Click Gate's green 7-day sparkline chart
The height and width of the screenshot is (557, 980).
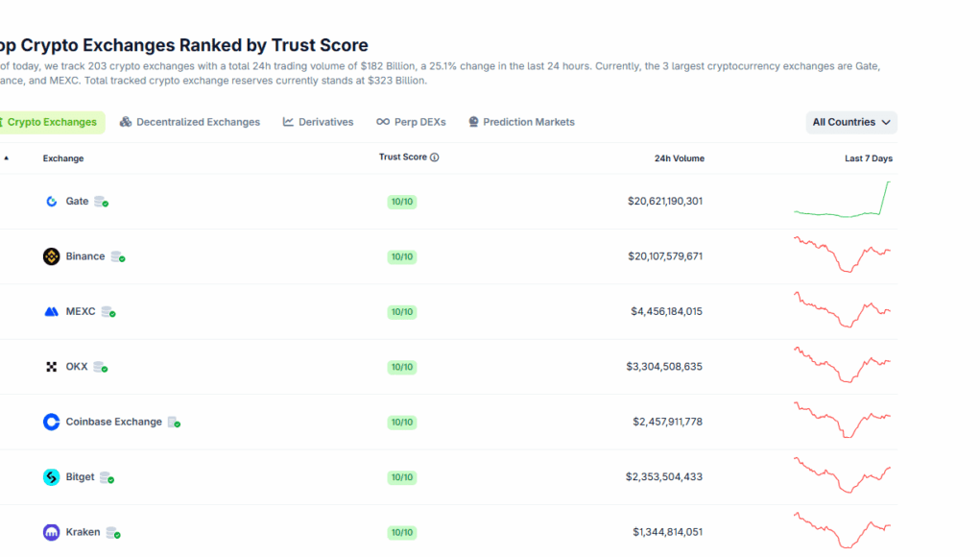[x=842, y=201]
